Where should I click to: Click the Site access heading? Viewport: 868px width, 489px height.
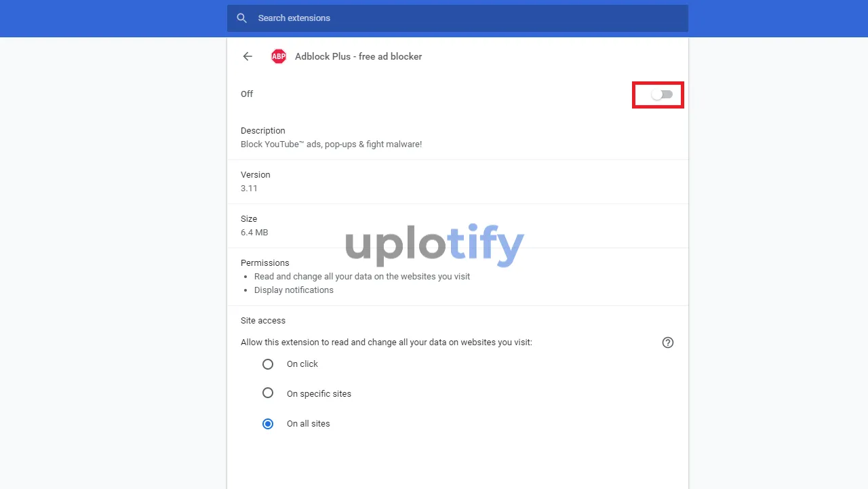[x=263, y=321]
